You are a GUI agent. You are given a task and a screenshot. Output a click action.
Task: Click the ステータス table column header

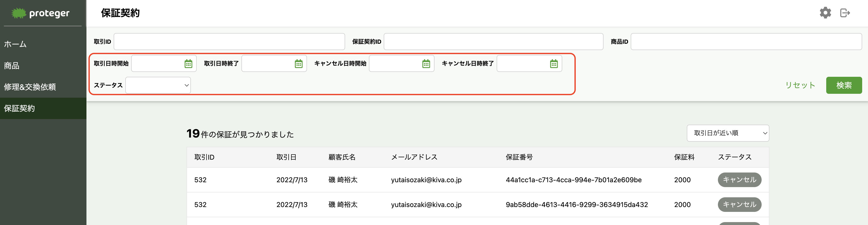[735, 157]
